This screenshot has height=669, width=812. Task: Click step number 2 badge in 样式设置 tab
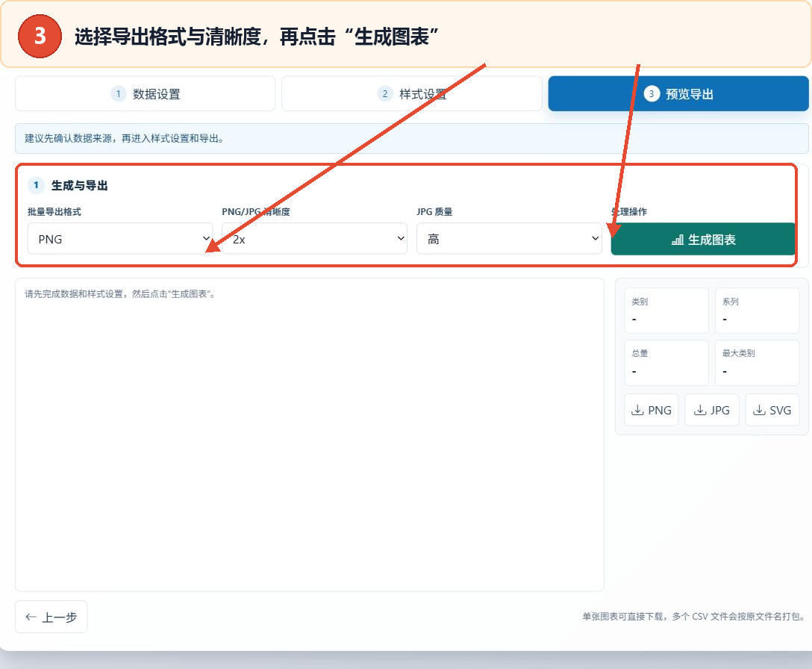(x=385, y=94)
